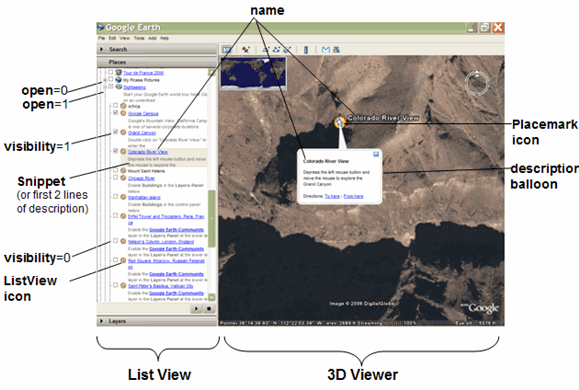Open the Tools menu
The image size is (579, 390).
click(x=139, y=38)
